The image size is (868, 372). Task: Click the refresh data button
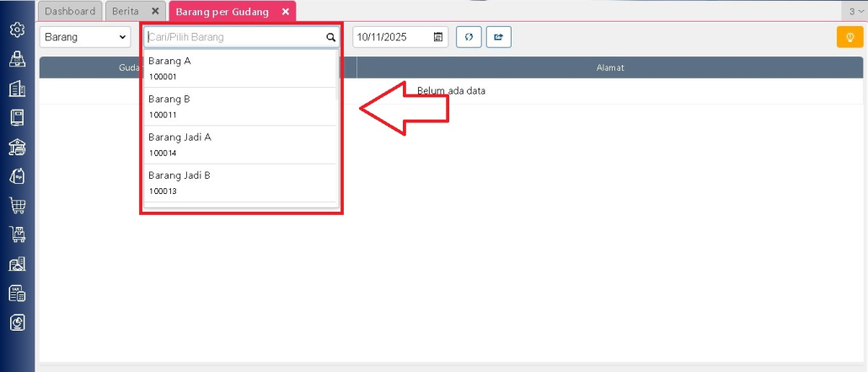(469, 37)
